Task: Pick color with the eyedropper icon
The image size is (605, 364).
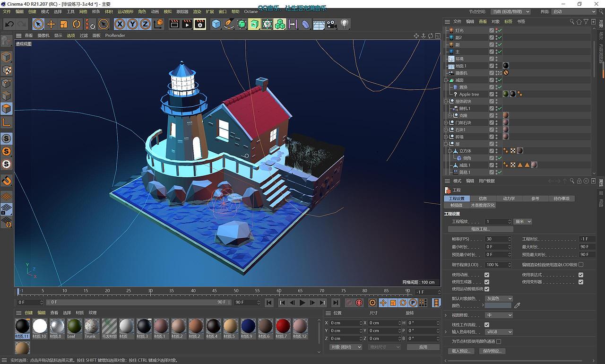Action: click(517, 305)
